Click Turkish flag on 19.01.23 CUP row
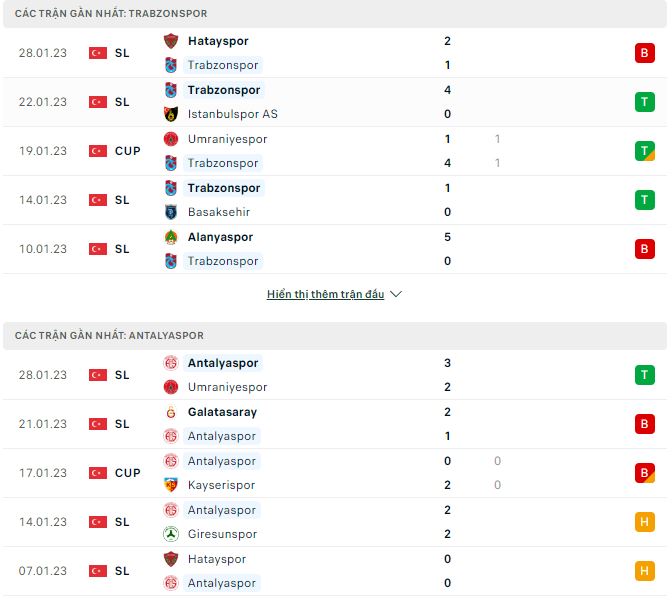Image resolution: width=672 pixels, height=600 pixels. point(98,151)
